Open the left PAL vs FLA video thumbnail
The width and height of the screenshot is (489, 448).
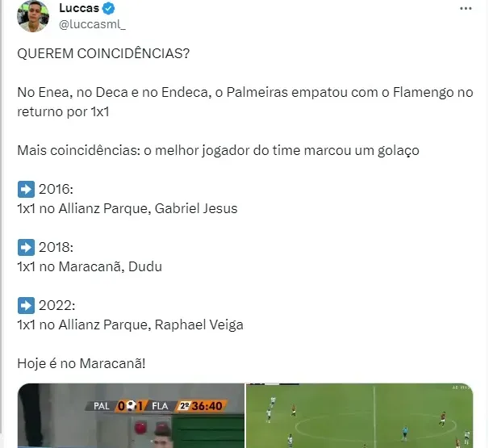coord(131,416)
